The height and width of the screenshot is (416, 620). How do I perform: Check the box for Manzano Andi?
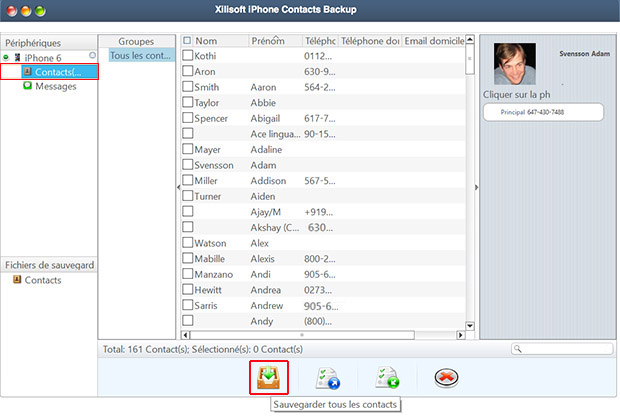coord(187,274)
